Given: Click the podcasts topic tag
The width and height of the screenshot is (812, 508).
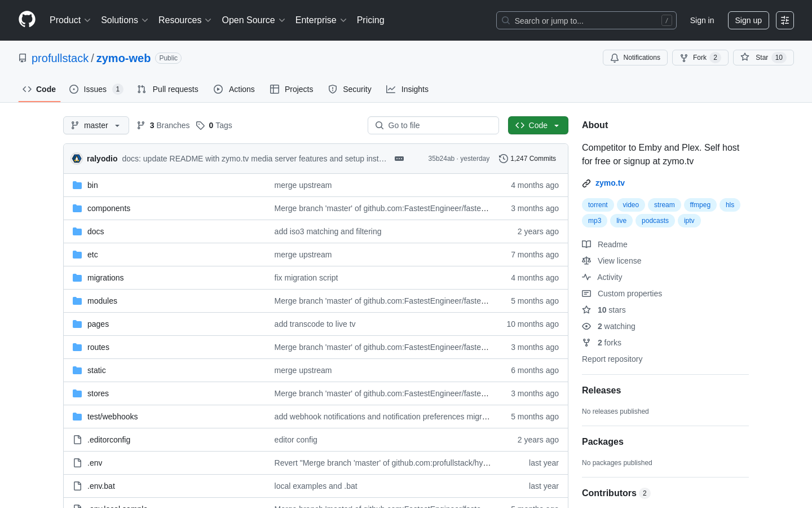Looking at the screenshot, I should click(655, 221).
